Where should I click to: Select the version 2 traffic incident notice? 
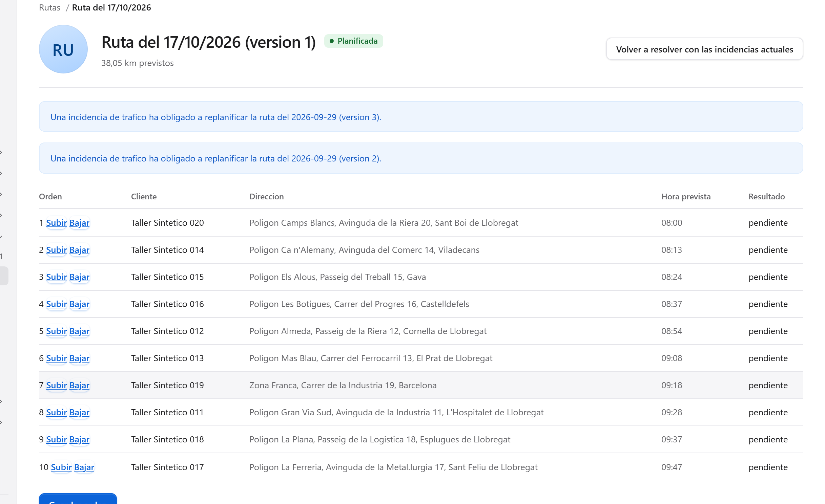[420, 158]
